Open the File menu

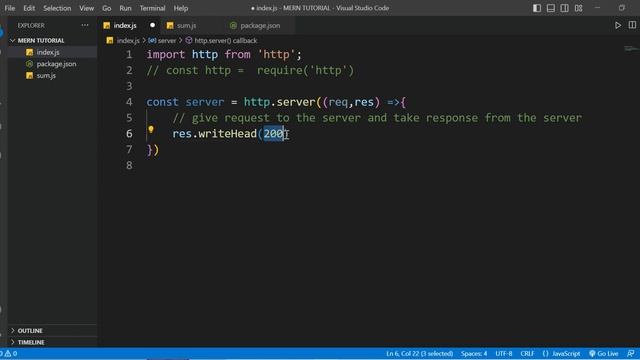[x=10, y=8]
